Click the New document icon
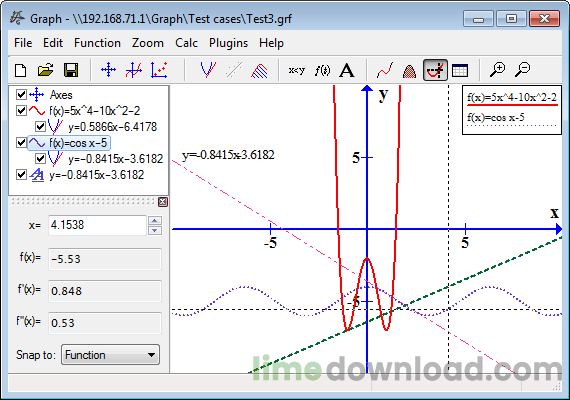This screenshot has width=570, height=400. (20, 70)
